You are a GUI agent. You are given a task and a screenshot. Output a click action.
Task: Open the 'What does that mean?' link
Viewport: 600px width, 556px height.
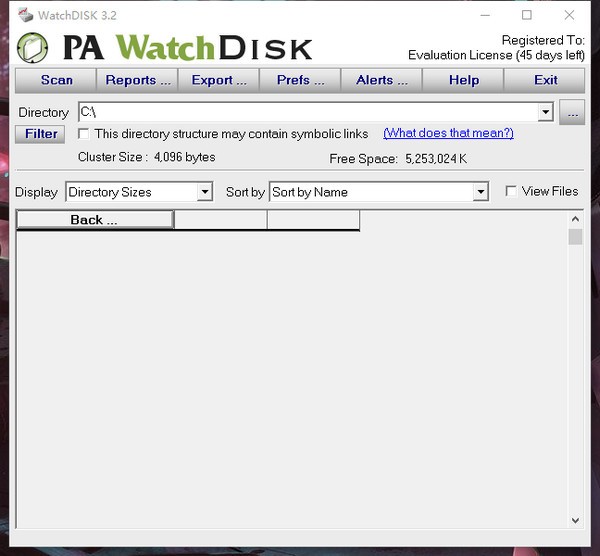[x=448, y=133]
